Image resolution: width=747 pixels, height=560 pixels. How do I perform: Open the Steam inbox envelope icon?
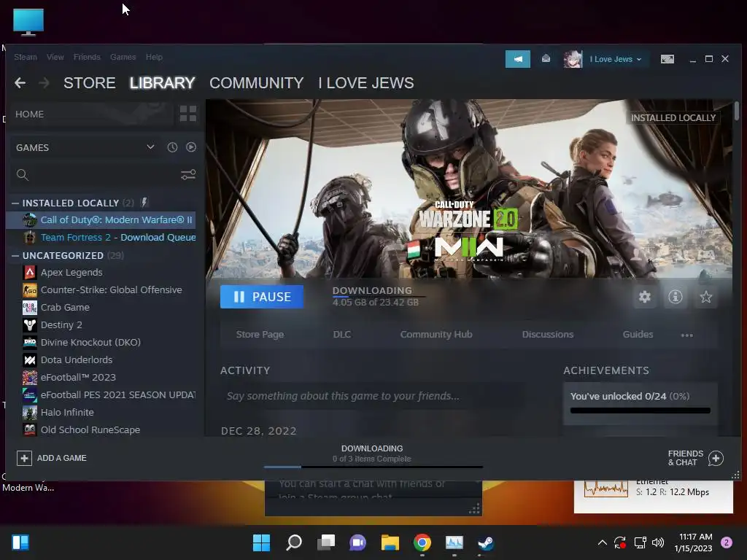pos(546,58)
